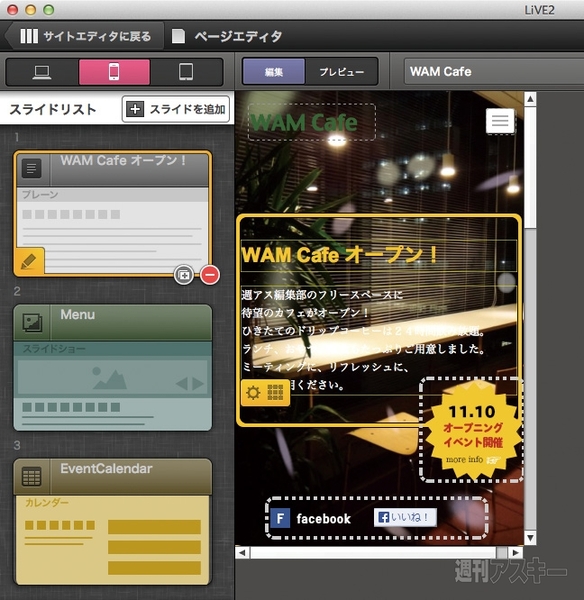
Task: Select the プレビュー preview tab
Action: (341, 72)
